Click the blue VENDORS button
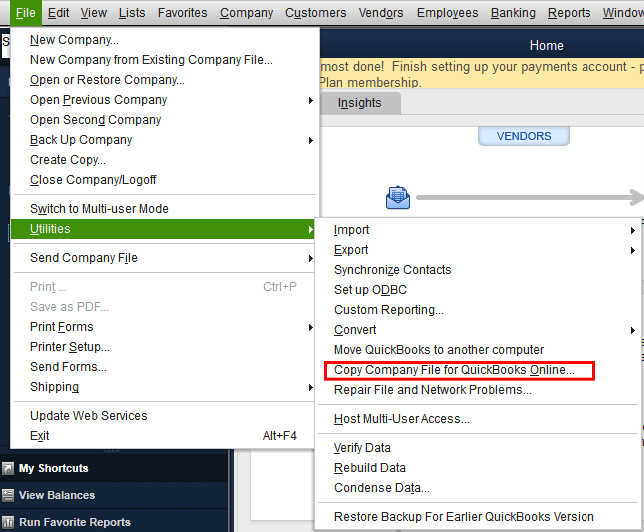Image resolution: width=644 pixels, height=532 pixels. pos(524,136)
